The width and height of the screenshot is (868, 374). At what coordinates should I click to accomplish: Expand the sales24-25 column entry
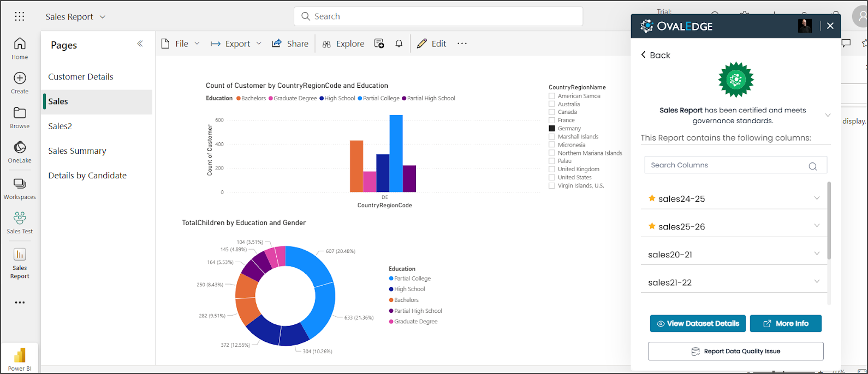tap(817, 198)
